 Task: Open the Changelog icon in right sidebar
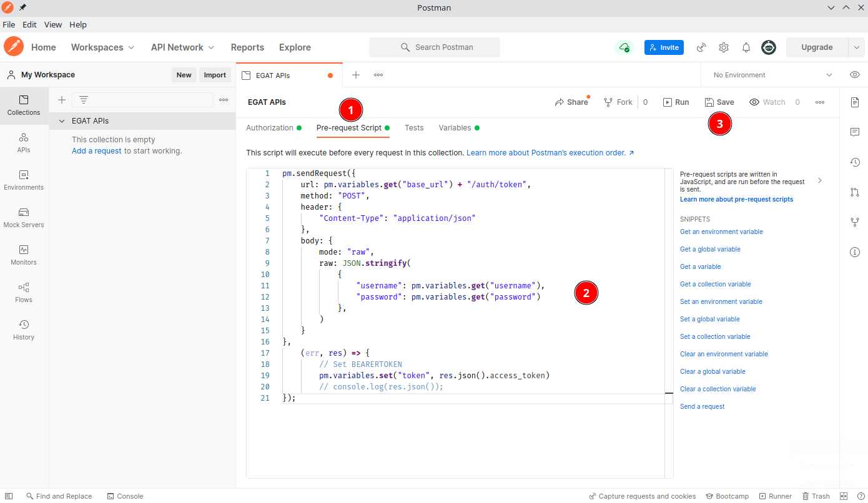click(855, 162)
